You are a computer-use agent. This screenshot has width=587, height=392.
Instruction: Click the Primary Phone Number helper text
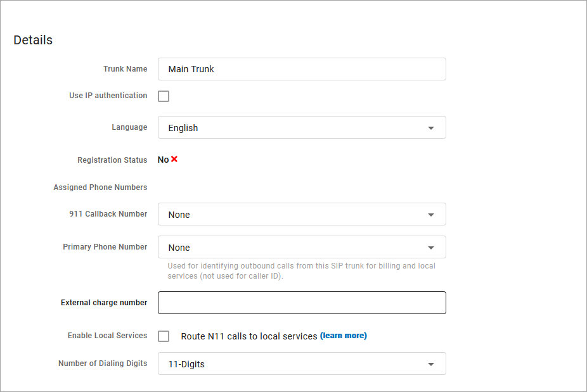(301, 271)
